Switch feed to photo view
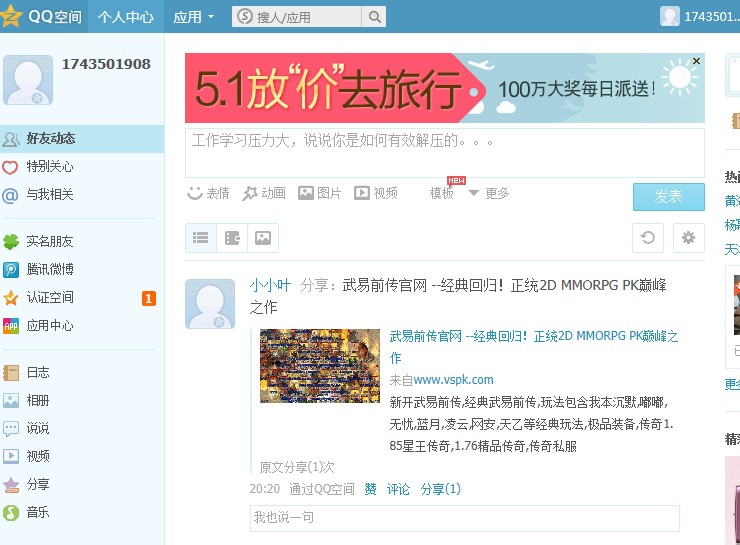 point(263,238)
